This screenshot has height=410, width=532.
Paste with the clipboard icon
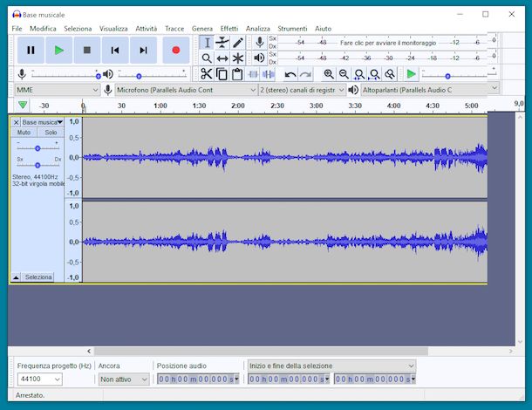[237, 74]
